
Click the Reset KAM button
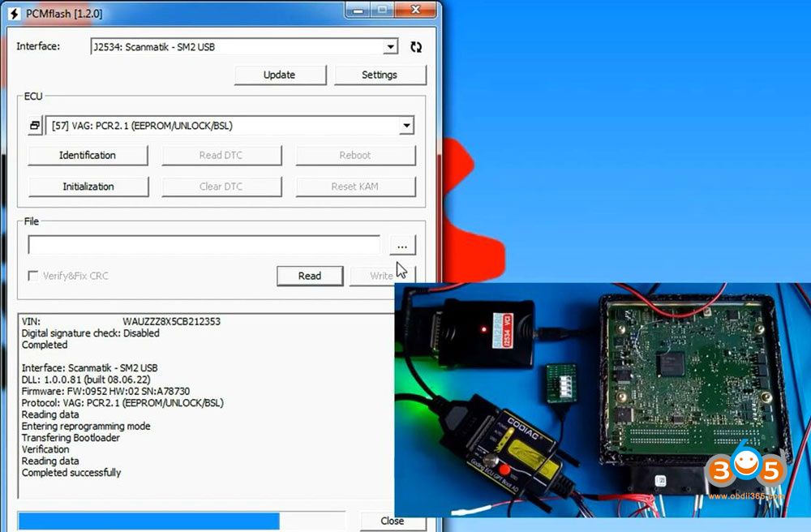(x=355, y=187)
